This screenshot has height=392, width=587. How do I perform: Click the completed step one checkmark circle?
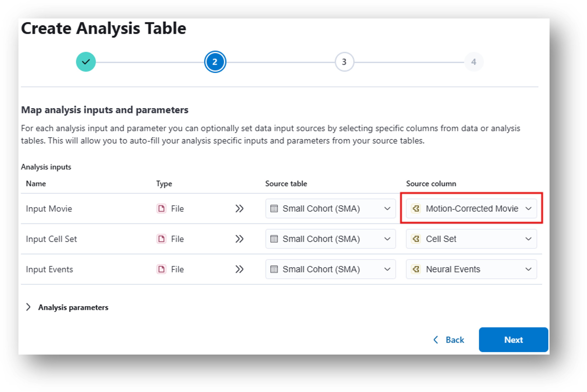tap(86, 62)
